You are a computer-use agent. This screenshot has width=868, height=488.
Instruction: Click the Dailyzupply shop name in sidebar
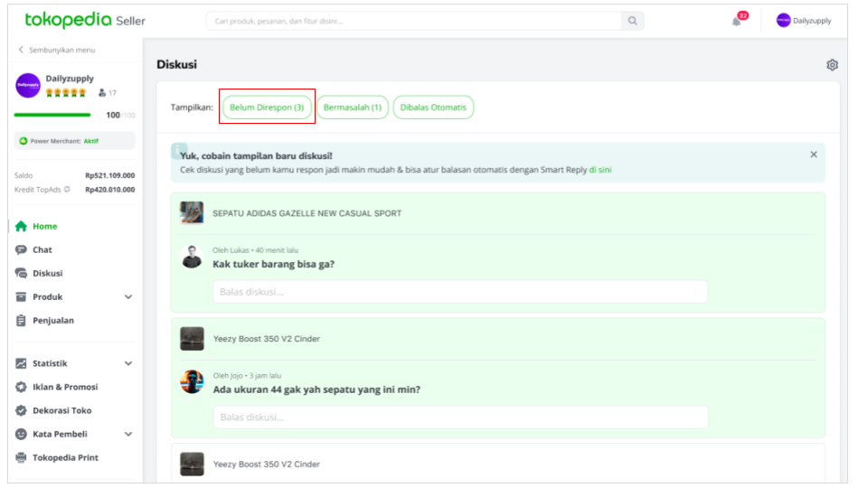(70, 79)
